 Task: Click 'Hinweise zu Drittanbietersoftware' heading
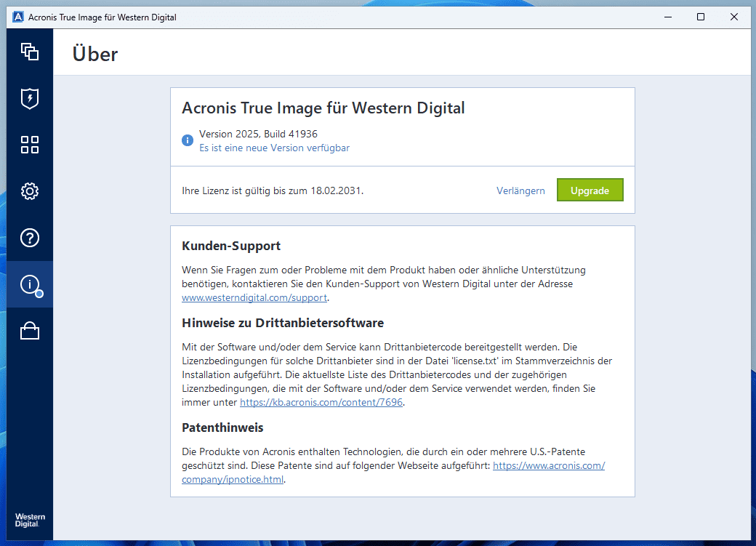pyautogui.click(x=283, y=323)
